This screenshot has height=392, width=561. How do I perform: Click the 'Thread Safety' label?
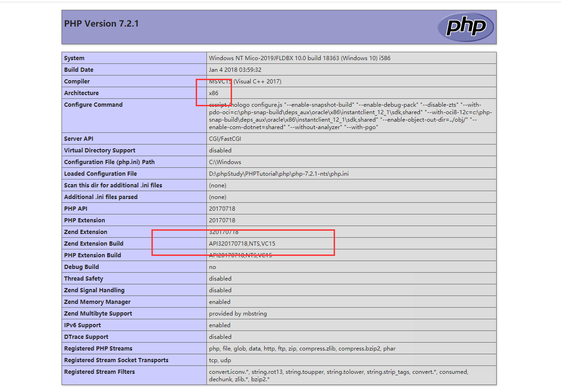click(84, 279)
